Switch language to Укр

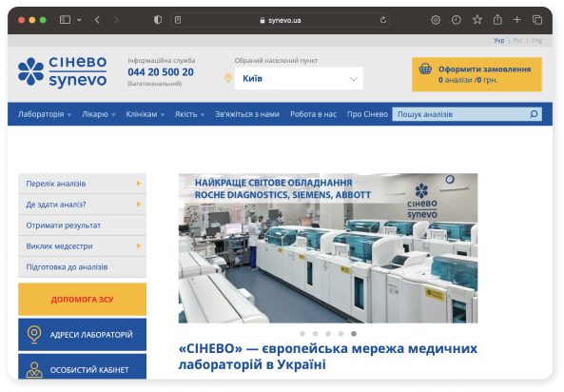(499, 40)
